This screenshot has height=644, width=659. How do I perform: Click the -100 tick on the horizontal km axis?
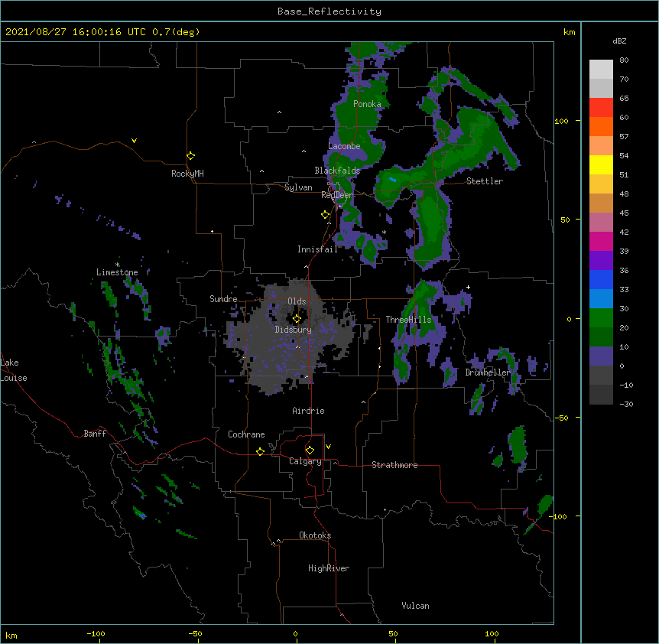pyautogui.click(x=96, y=633)
